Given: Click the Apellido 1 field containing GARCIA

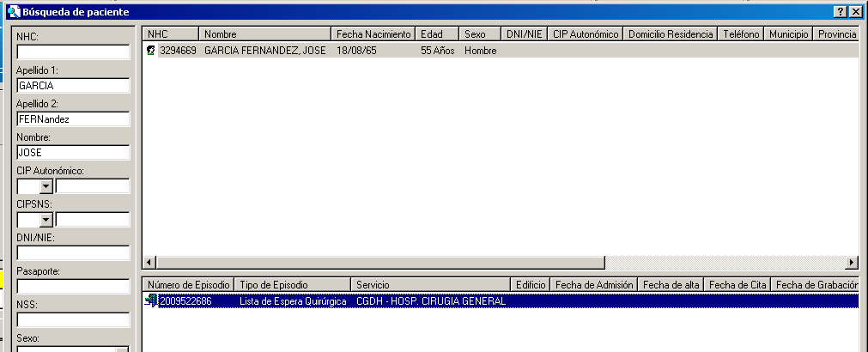Looking at the screenshot, I should [x=73, y=85].
